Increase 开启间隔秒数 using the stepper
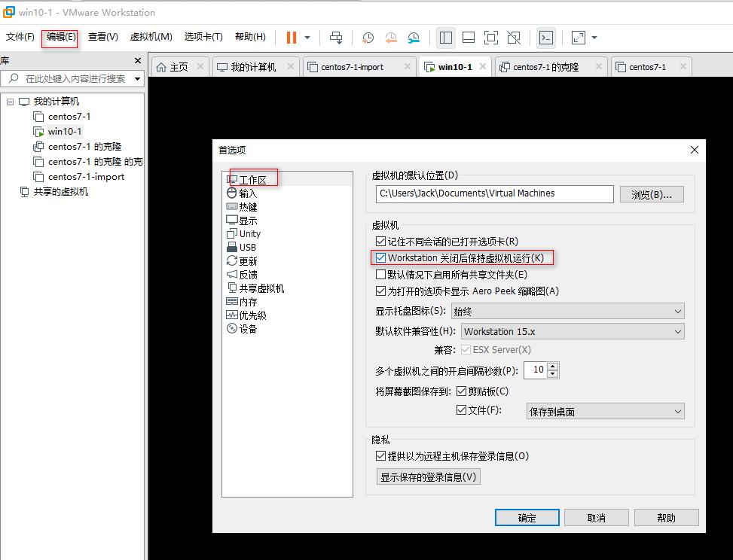 pyautogui.click(x=552, y=367)
